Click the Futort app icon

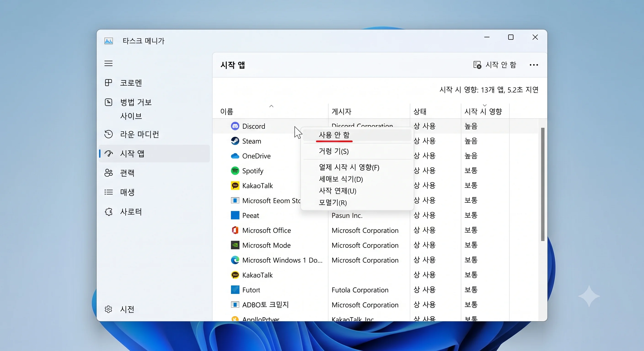pyautogui.click(x=235, y=290)
